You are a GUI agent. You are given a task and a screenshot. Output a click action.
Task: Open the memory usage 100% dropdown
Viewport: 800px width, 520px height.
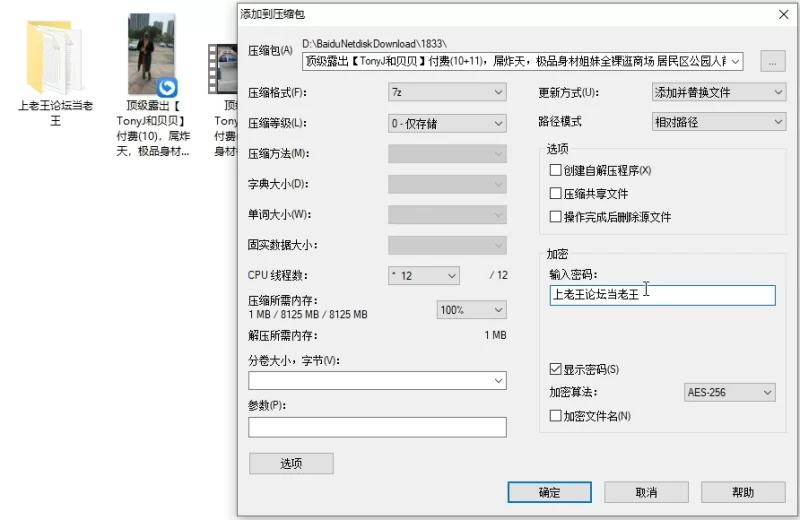click(471, 310)
